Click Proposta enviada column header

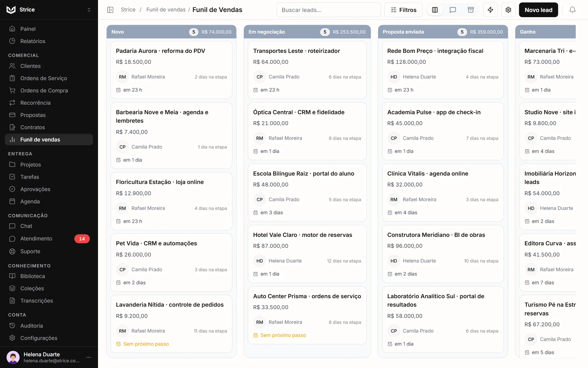tap(443, 32)
